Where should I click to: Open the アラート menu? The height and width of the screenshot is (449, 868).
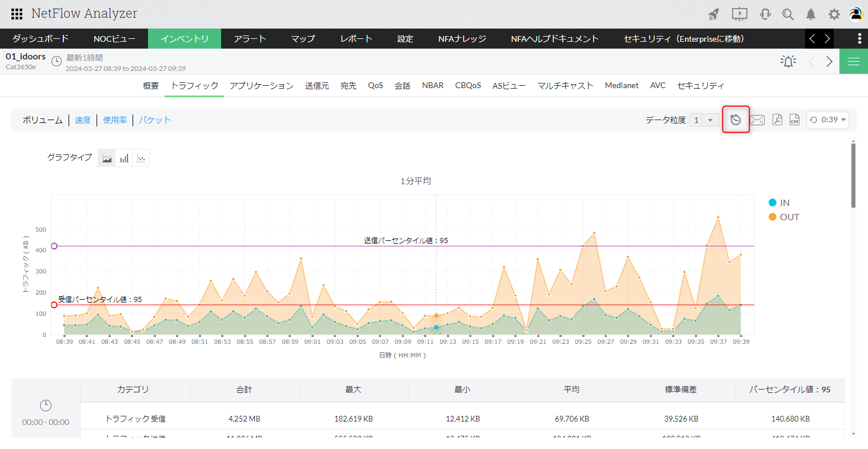[250, 39]
